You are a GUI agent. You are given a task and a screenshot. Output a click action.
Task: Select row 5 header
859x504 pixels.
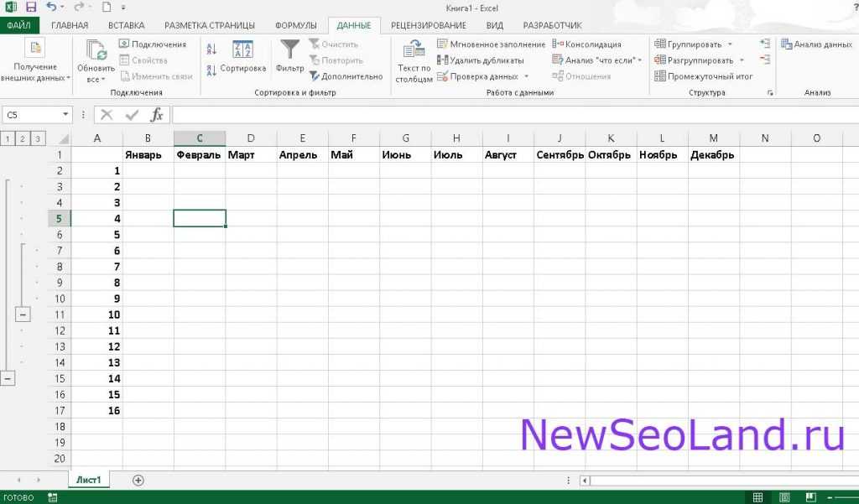click(x=60, y=219)
